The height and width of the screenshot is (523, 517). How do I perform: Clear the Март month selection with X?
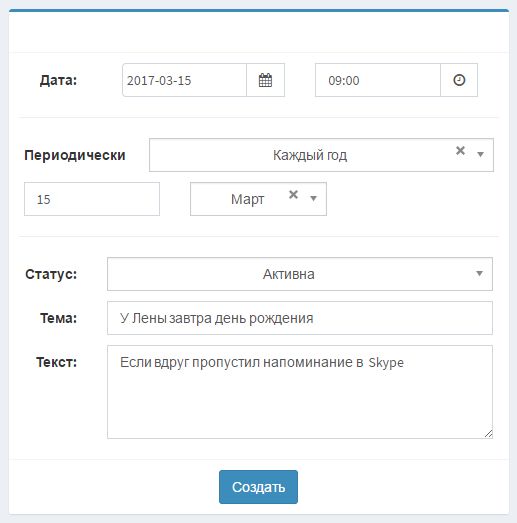point(293,194)
